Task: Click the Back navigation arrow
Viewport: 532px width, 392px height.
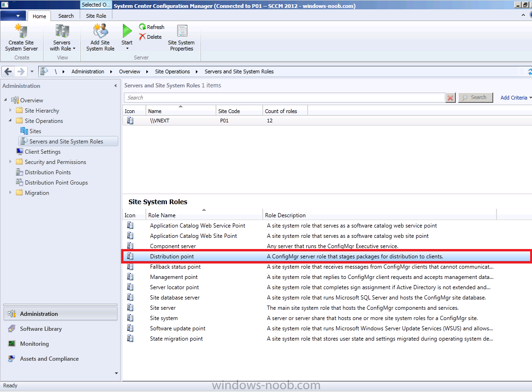Action: pos(8,71)
